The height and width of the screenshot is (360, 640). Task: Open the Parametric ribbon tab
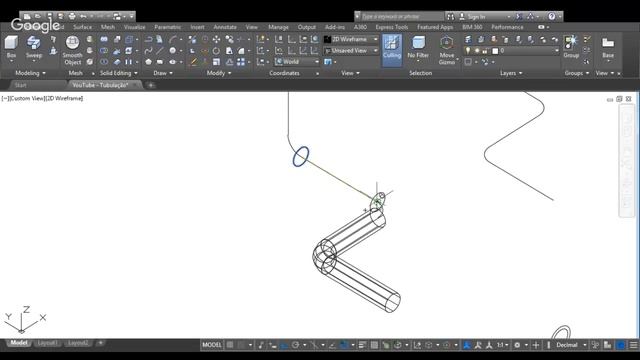point(167,27)
